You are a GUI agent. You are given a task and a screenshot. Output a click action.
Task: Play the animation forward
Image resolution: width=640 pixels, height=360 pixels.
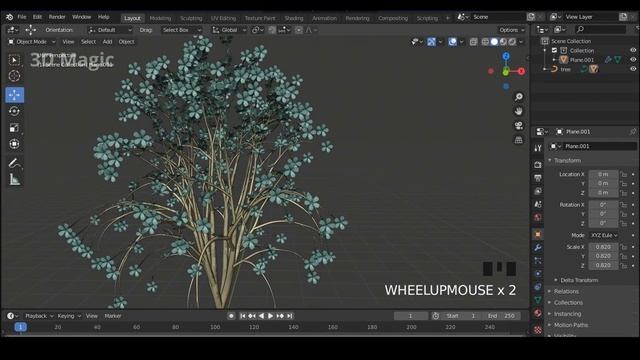tap(270, 316)
